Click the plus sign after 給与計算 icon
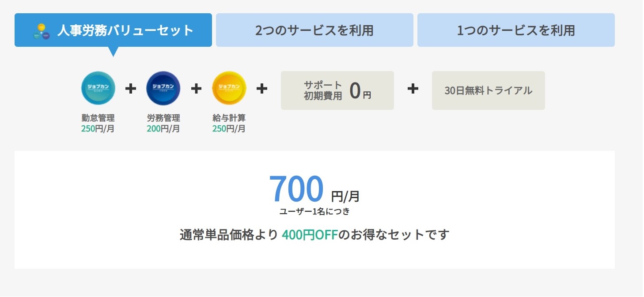The image size is (644, 297). click(262, 89)
